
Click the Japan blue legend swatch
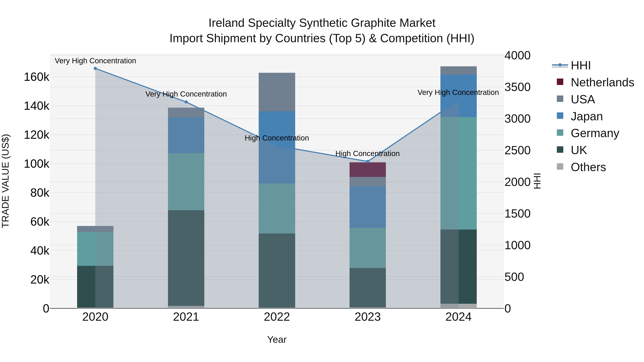560,116
